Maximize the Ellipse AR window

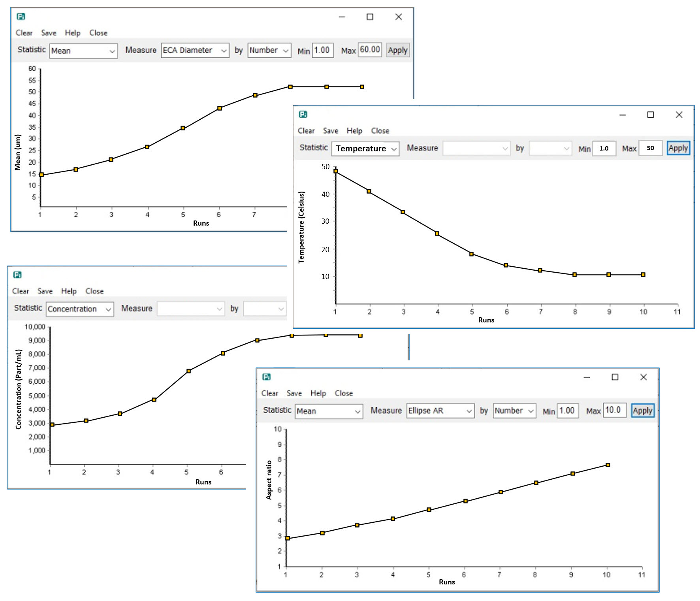pos(615,377)
